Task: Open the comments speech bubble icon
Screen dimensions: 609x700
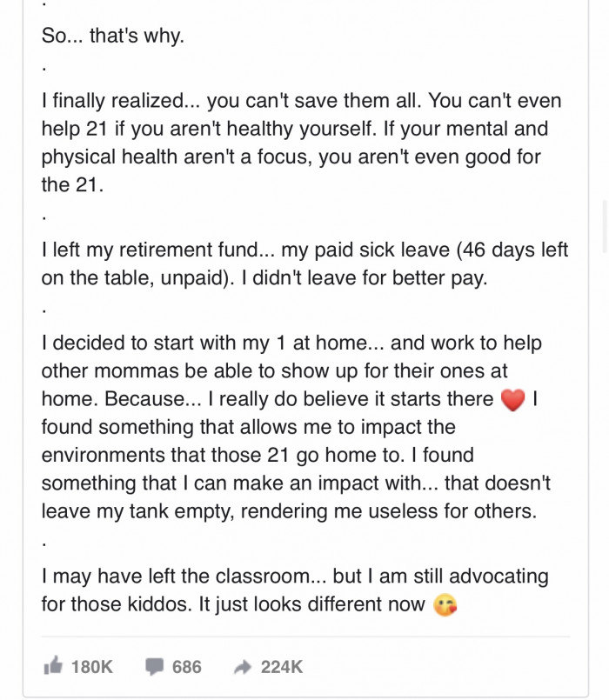Action: coord(154,666)
